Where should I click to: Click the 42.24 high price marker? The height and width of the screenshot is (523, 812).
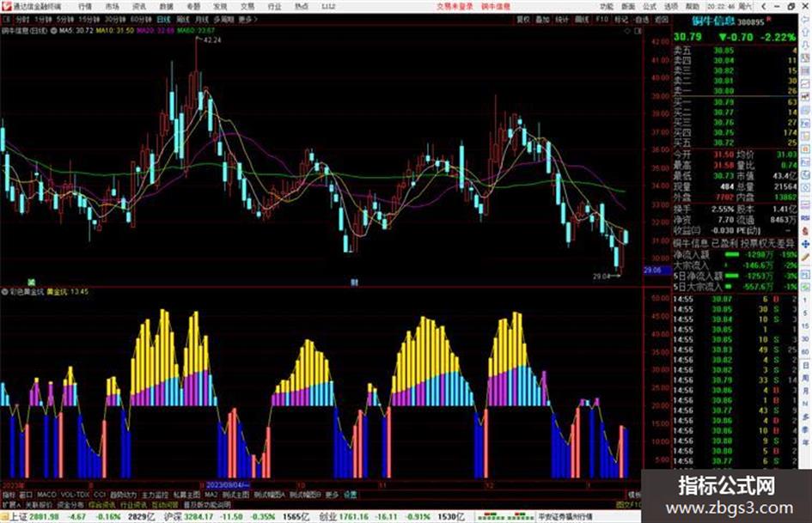212,40
